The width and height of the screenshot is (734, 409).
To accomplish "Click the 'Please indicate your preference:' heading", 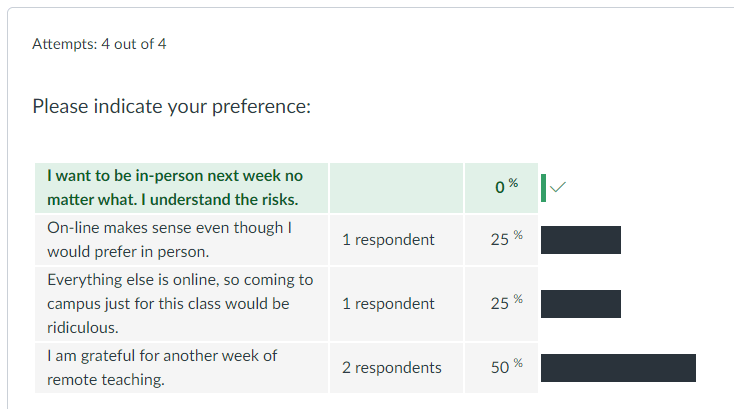I will tap(171, 106).
